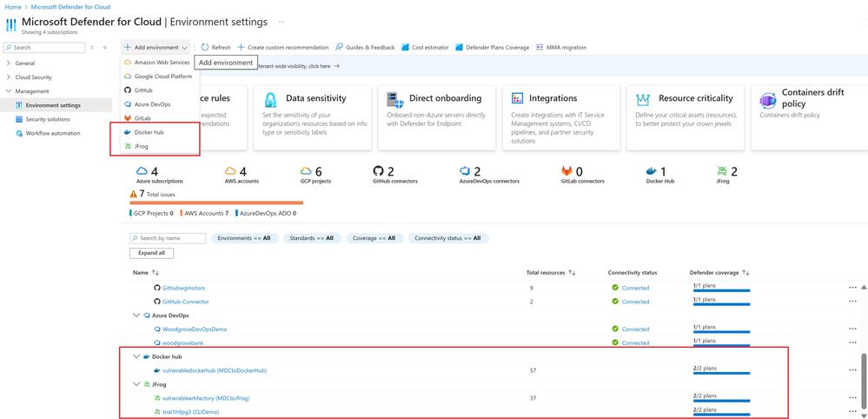Screen dimensions: 868x419
Task: Select JFrog menu entry
Action: 136,146
